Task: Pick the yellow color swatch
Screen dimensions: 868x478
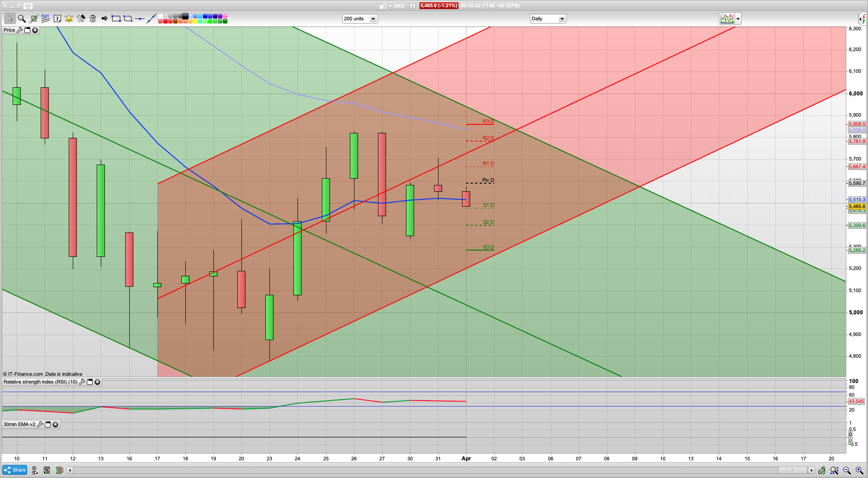Action: (195, 21)
